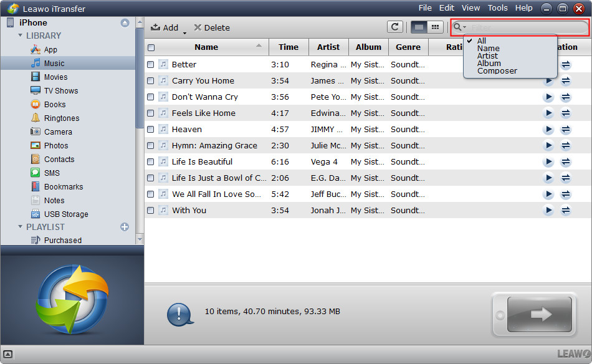Check the Don't Wanna Cry checkbox

pos(150,97)
